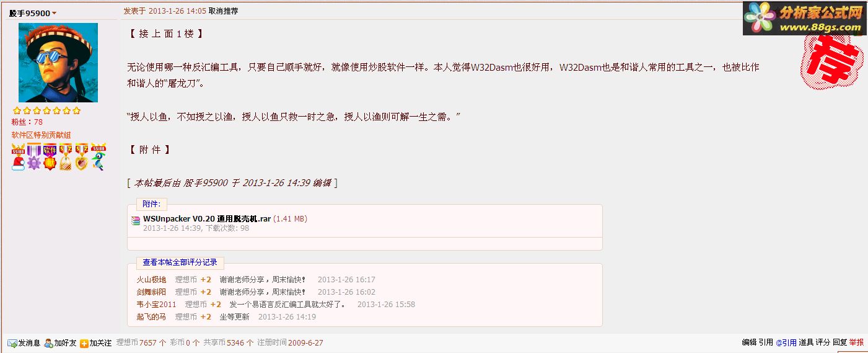Click the red 举报 report link
Image resolution: width=868 pixels, height=353 pixels.
pos(856,342)
